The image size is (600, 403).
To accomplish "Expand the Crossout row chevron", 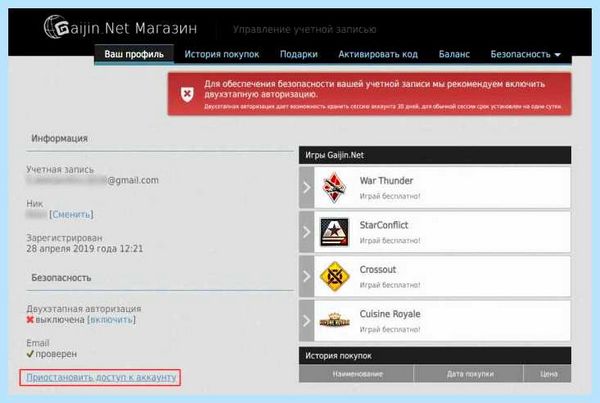I will (x=307, y=276).
